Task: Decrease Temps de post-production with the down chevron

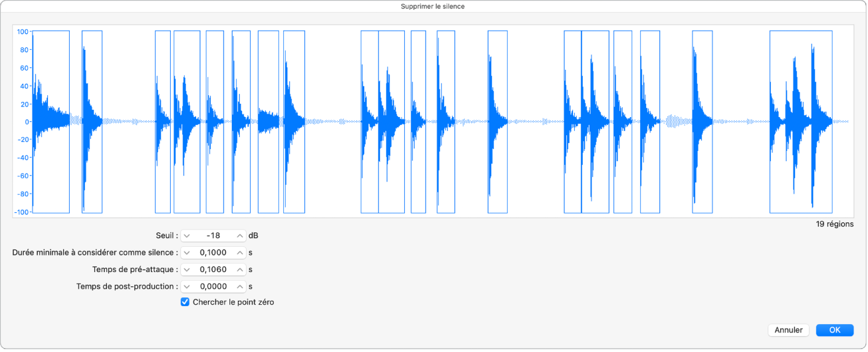Action: tap(187, 287)
